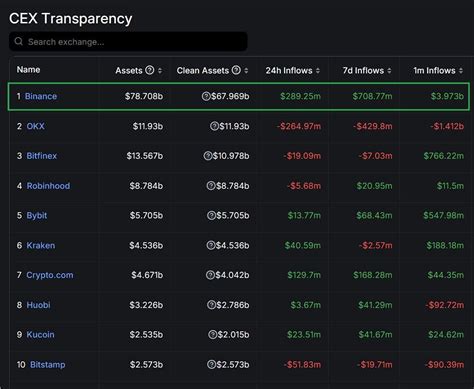This screenshot has width=474, height=389.
Task: Open the Assets column help icon
Action: point(150,70)
